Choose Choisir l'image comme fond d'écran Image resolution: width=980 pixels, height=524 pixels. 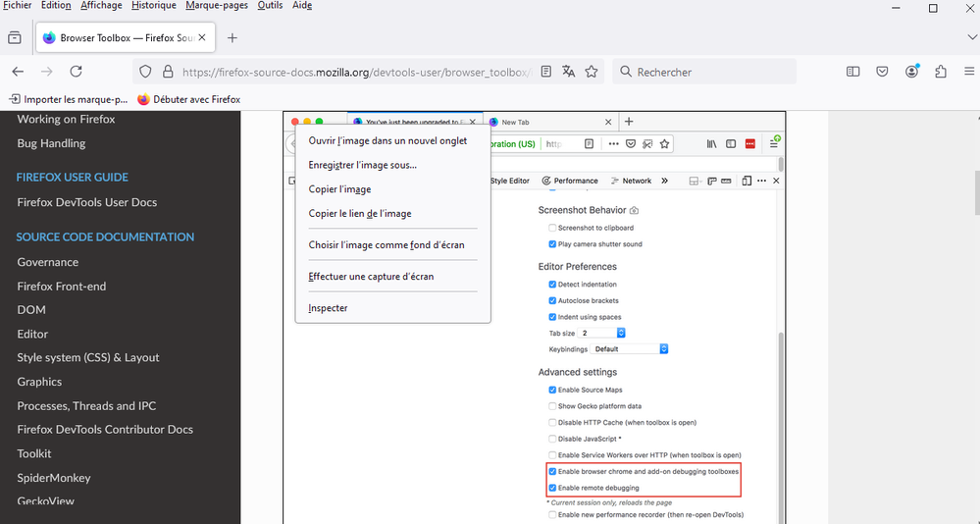coord(392,245)
